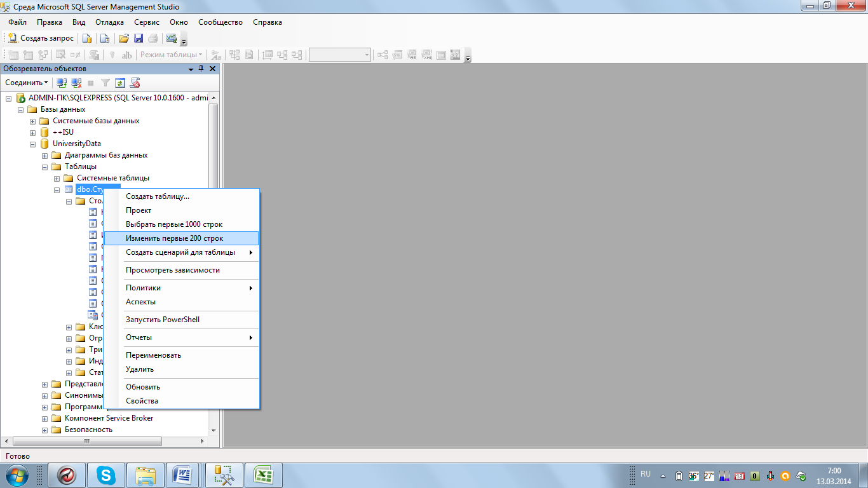Click the Database Engine query icon beside Создать запрос
868x488 pixels.
tap(87, 38)
